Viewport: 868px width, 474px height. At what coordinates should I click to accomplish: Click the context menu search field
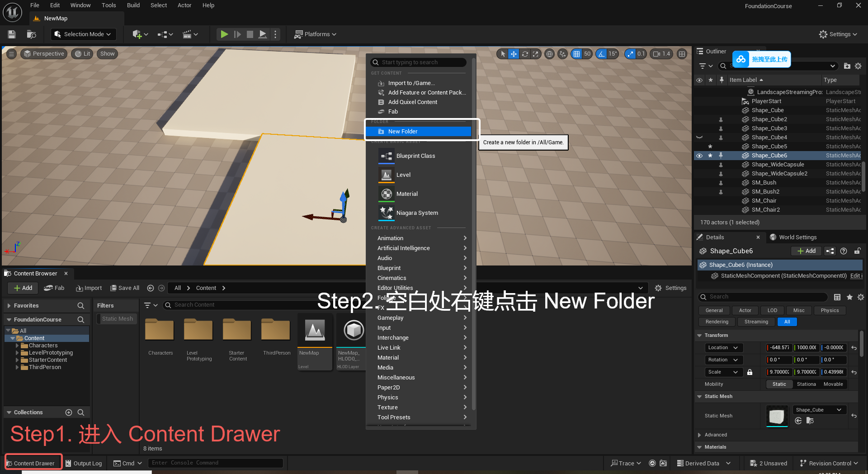click(419, 62)
